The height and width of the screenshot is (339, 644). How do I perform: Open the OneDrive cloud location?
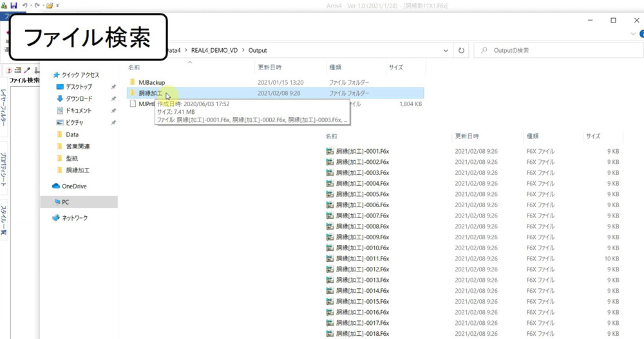[x=73, y=186]
